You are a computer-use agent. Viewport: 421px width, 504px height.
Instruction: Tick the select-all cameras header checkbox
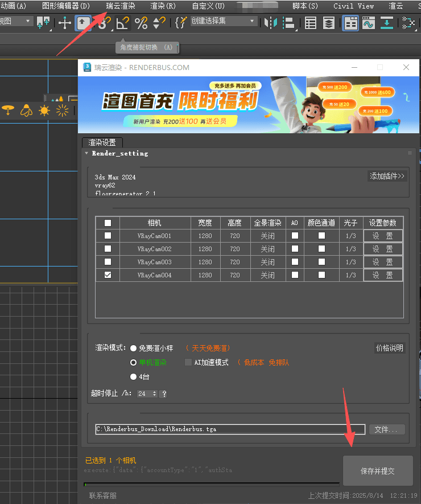[x=108, y=223]
